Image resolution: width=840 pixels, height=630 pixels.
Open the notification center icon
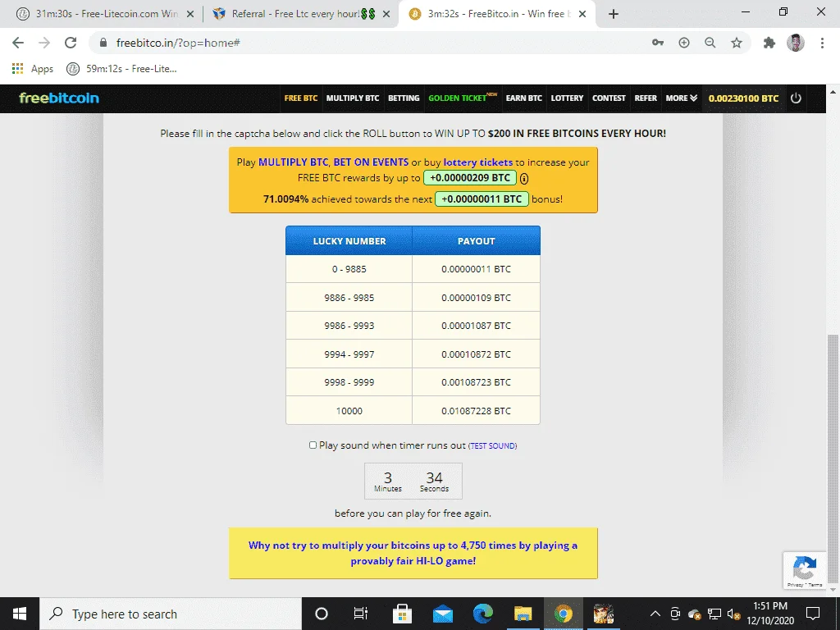[x=813, y=614]
